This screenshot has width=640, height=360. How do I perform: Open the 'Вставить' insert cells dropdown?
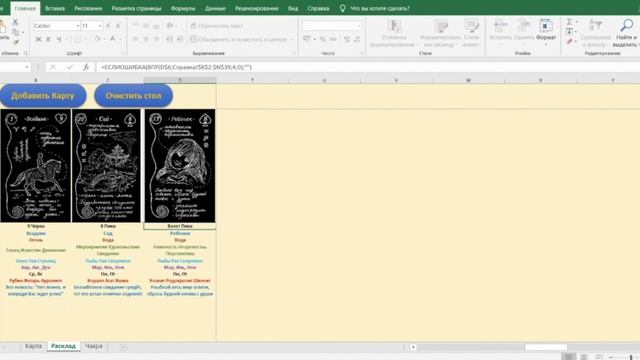[500, 33]
